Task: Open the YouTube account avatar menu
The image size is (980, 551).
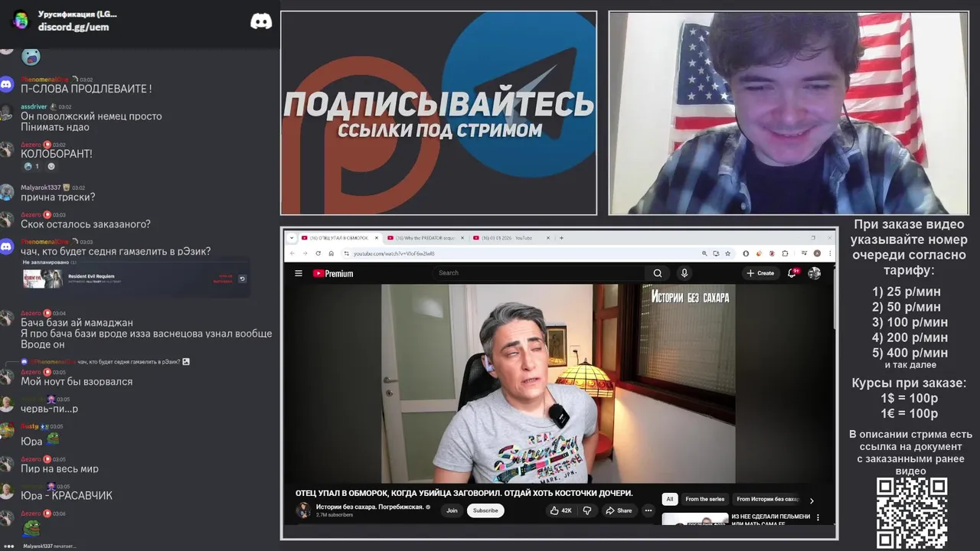Action: point(815,273)
